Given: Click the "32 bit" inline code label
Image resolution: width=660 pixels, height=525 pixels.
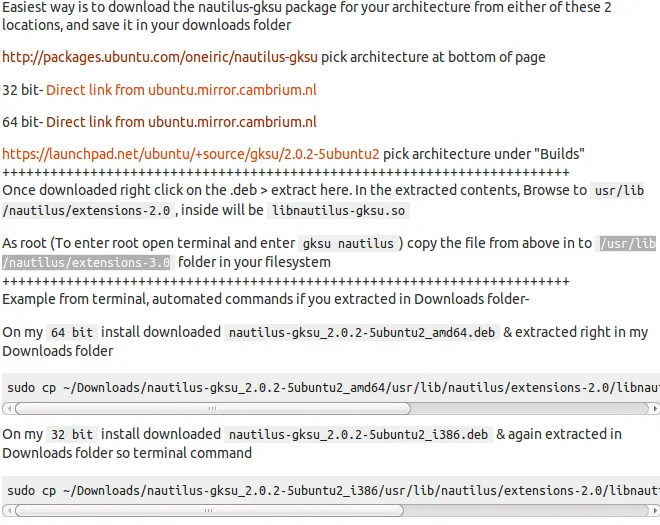Looking at the screenshot, I should pyautogui.click(x=71, y=435).
